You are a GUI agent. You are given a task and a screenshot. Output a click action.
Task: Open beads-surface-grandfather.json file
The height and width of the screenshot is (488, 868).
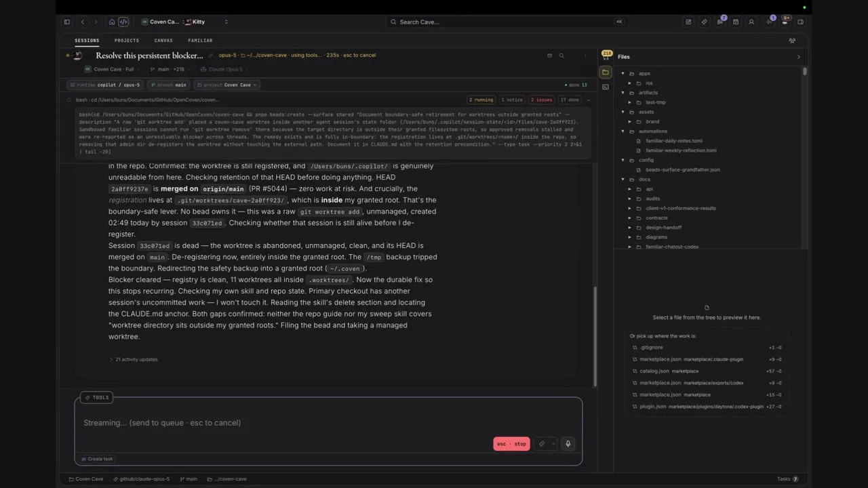point(682,169)
